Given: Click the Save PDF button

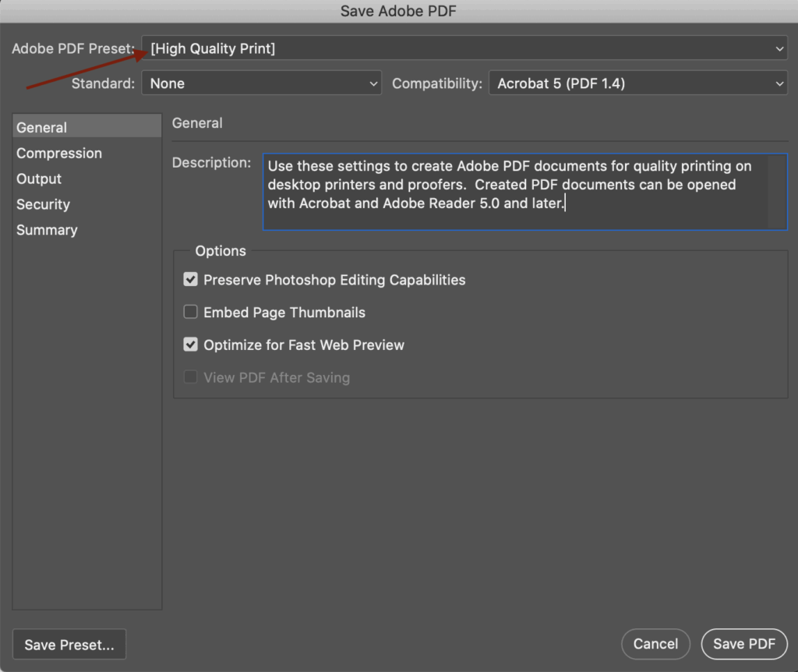Looking at the screenshot, I should point(744,644).
